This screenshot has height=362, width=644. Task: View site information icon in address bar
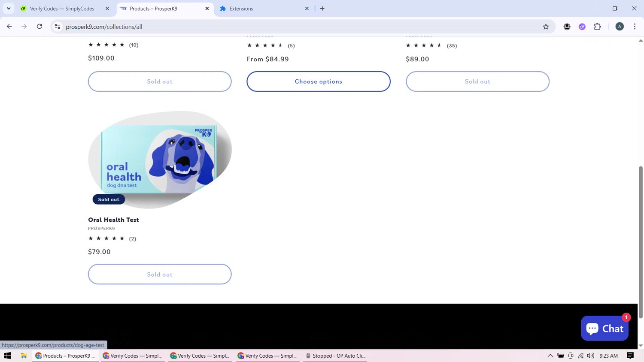pos(57,27)
